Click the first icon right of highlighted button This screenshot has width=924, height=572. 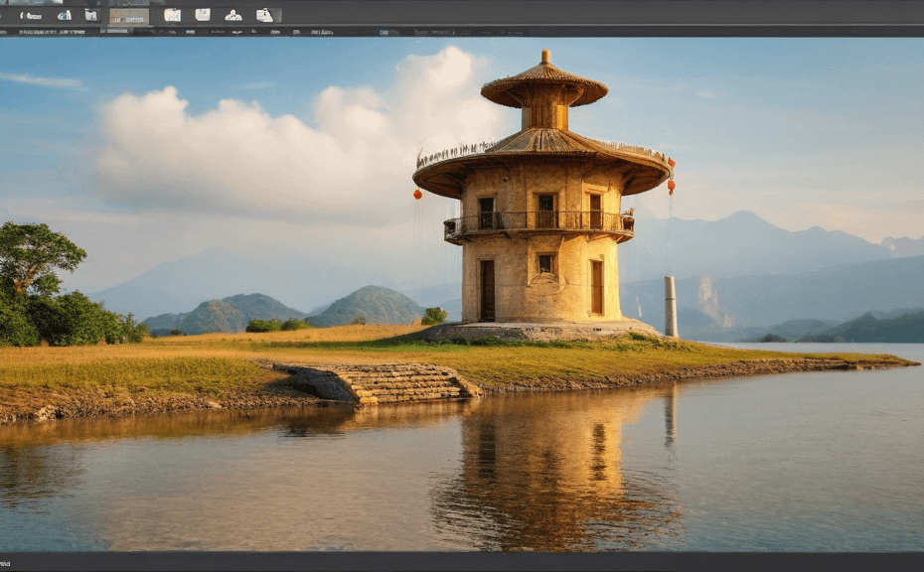(x=172, y=15)
